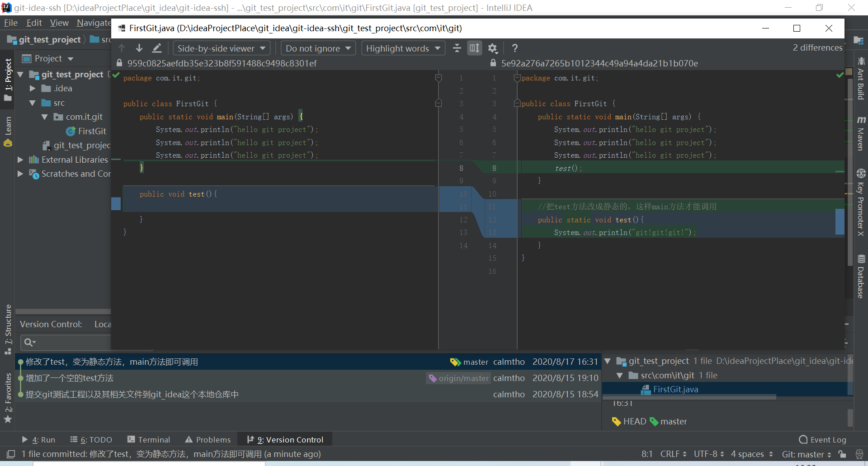
Task: Expand Scratches and Consoles node
Action: point(20,174)
